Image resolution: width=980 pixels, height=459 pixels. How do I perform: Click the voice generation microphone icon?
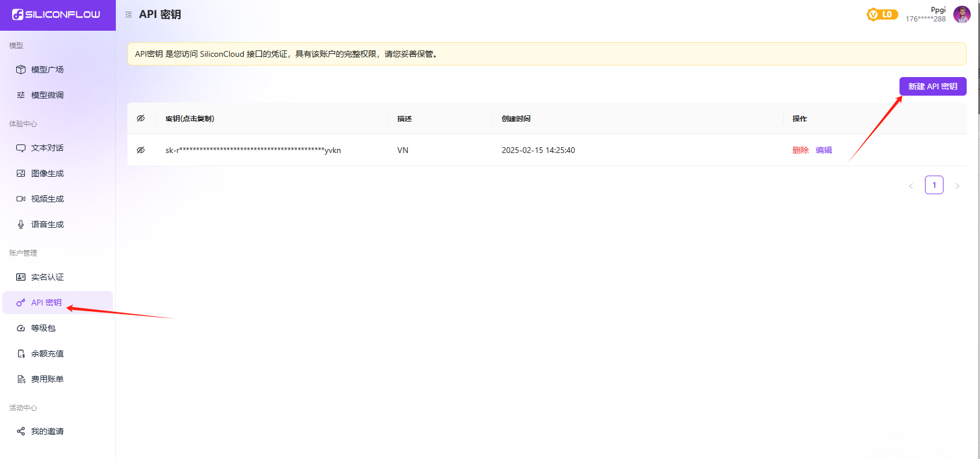pos(21,224)
